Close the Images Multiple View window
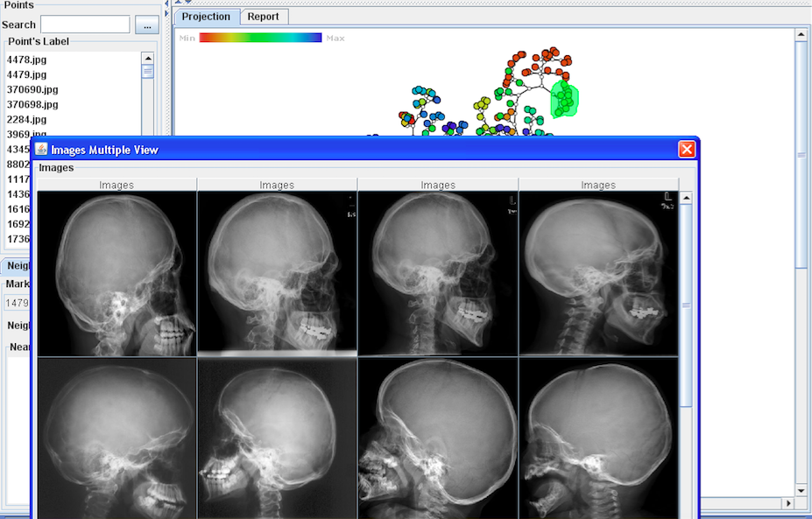This screenshot has height=519, width=812. click(687, 150)
